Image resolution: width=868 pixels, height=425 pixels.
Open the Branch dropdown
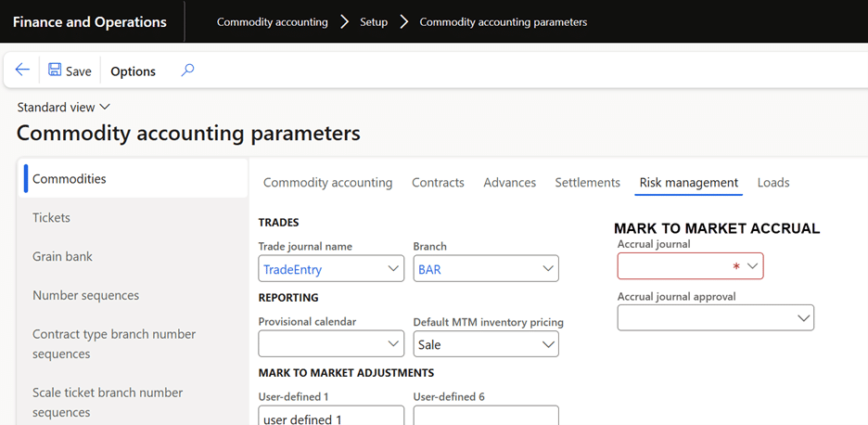[546, 269]
